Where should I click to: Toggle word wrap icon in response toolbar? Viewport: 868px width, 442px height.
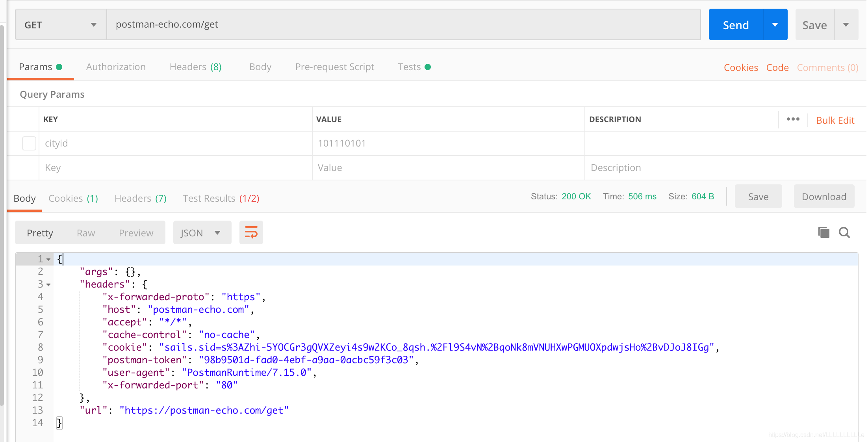tap(251, 232)
